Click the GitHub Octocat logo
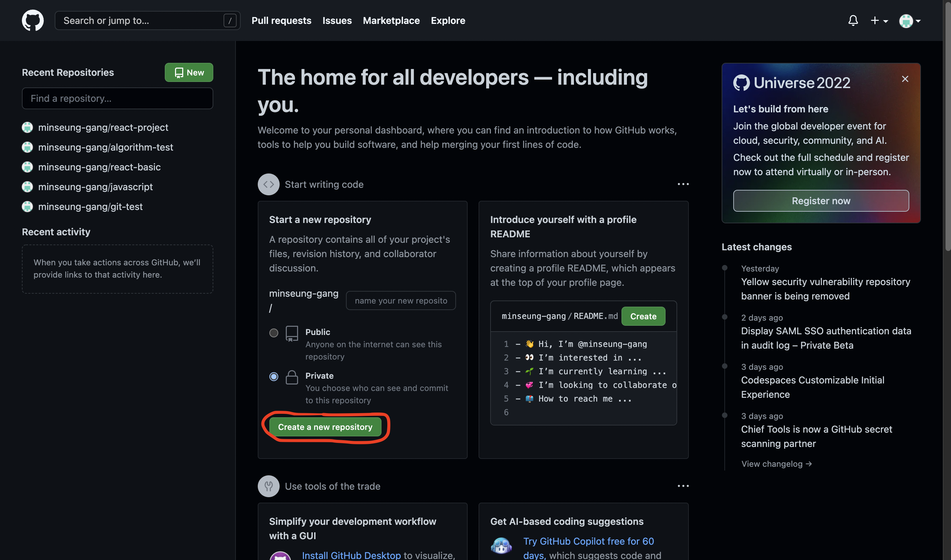Viewport: 951px width, 560px height. 32,20
